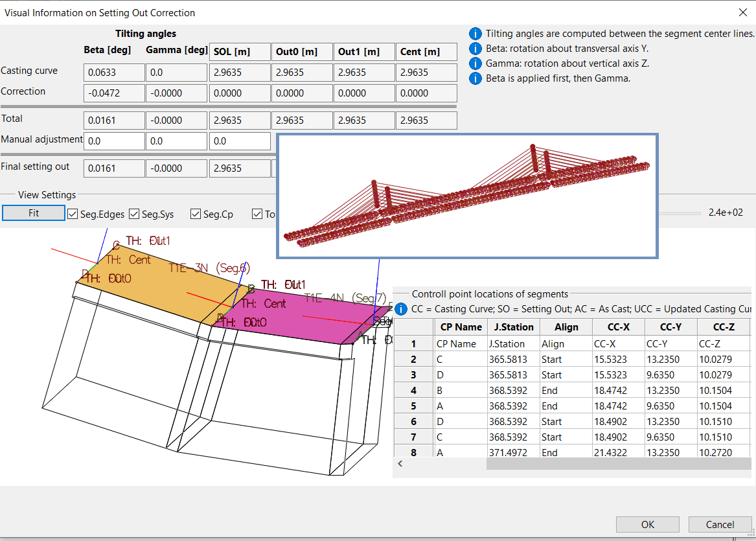Image resolution: width=756 pixels, height=541 pixels.
Task: Toggle the Seg.Cp checkbox
Action: (195, 213)
